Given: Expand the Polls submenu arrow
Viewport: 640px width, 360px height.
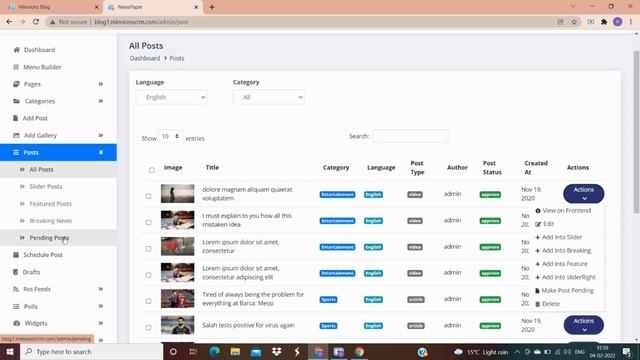Looking at the screenshot, I should [101, 306].
